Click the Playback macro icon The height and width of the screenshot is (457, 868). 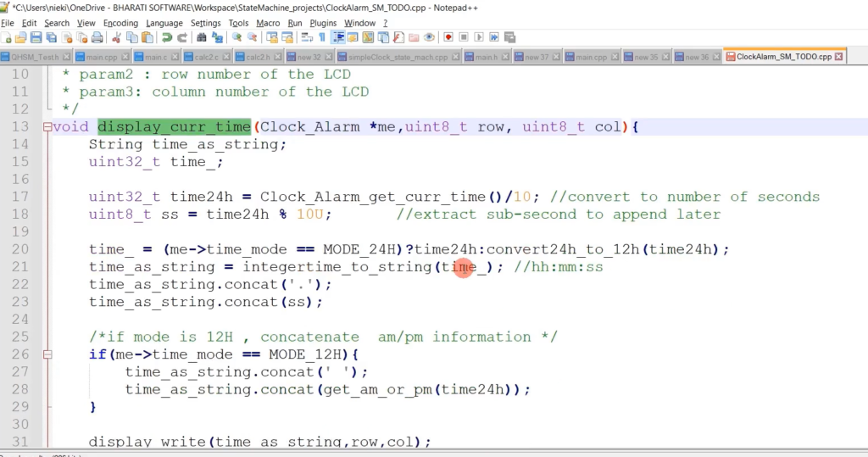coord(479,37)
